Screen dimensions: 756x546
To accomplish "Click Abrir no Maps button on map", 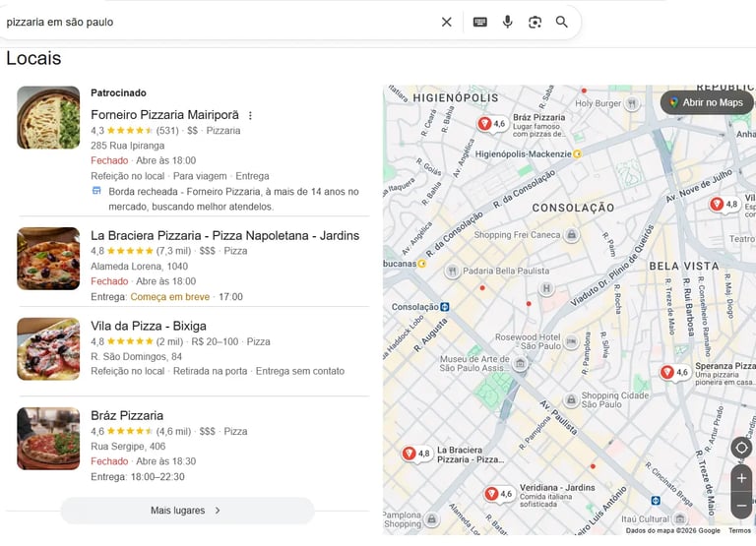I will click(707, 102).
